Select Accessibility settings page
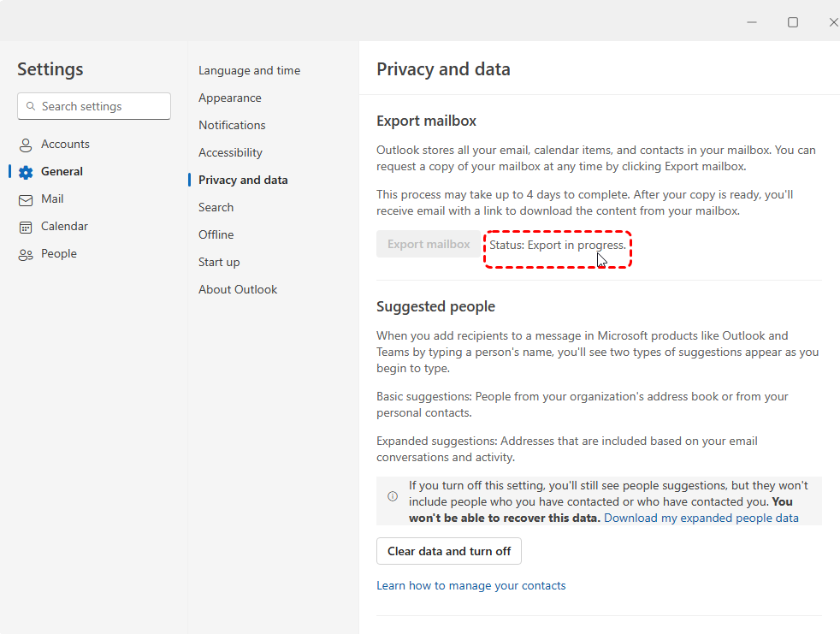Viewport: 840px width, 634px height. pyautogui.click(x=230, y=152)
